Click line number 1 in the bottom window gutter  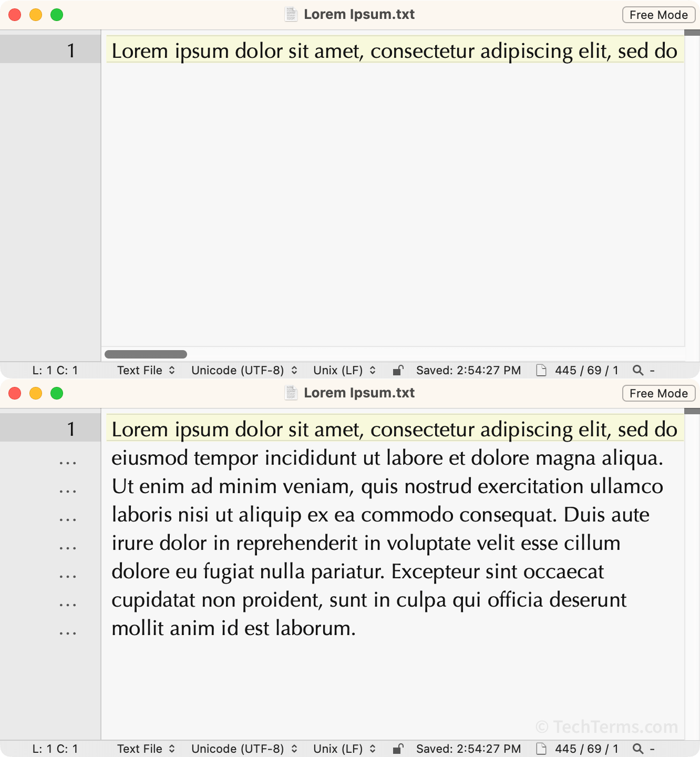70,429
